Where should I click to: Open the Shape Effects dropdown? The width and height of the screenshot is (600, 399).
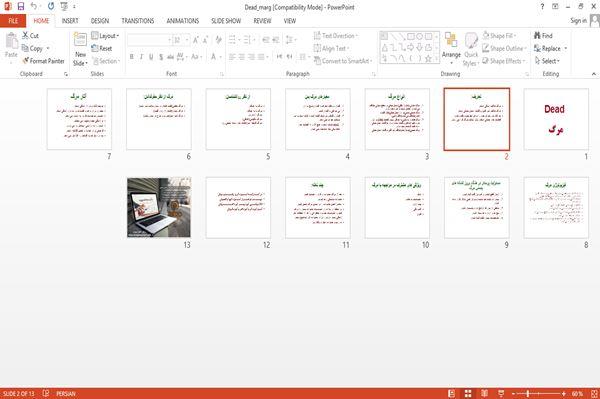(504, 61)
